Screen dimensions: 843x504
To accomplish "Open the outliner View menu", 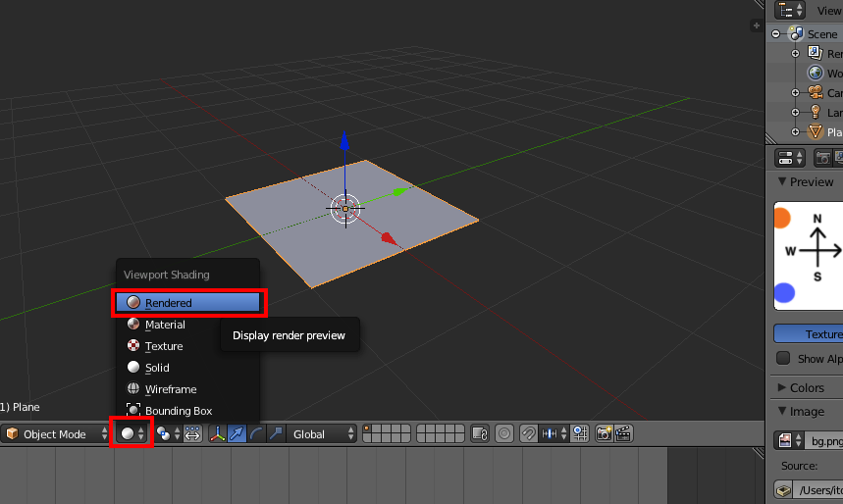I will pyautogui.click(x=829, y=11).
